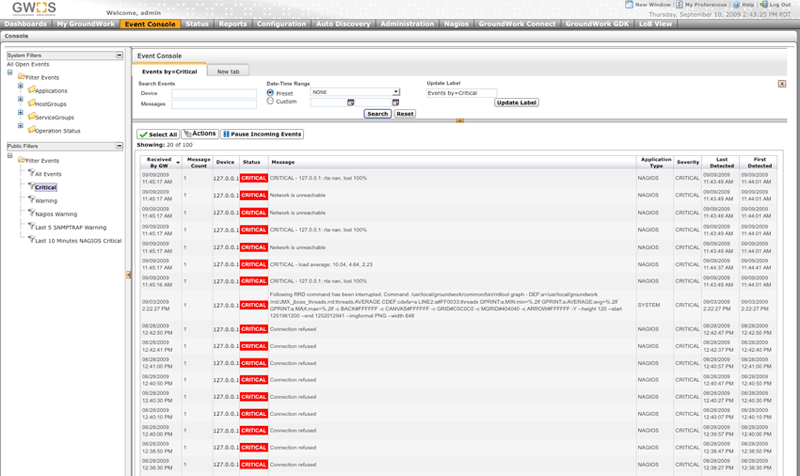800x476 pixels.
Task: Collapse the left filter pane with the arrow handle
Action: (x=129, y=275)
